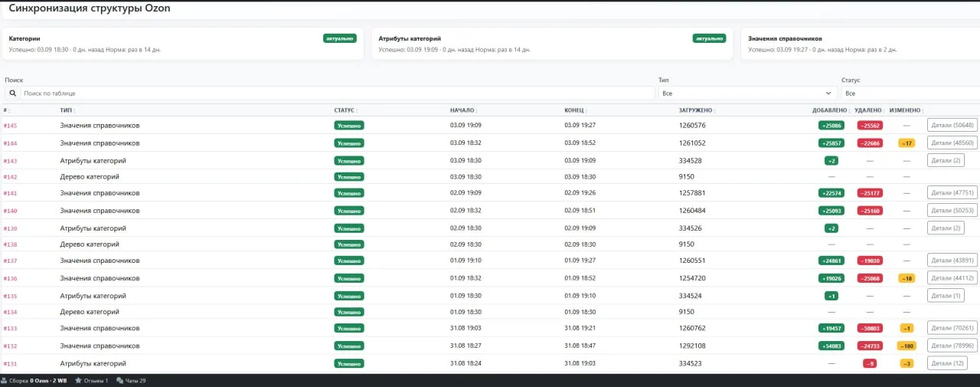The height and width of the screenshot is (387, 980).
Task: Click the 'Детали (1)' button
Action: 946,295
